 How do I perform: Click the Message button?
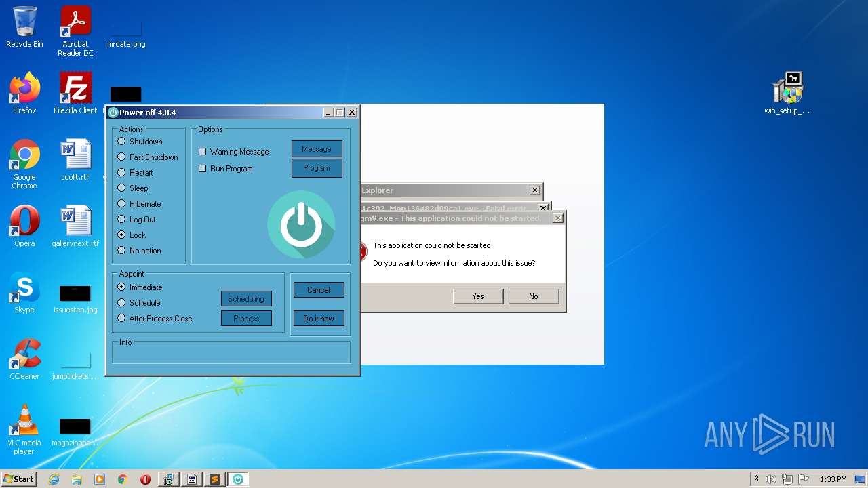[x=317, y=149]
